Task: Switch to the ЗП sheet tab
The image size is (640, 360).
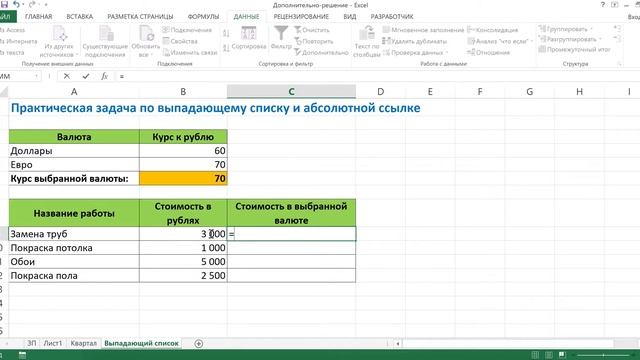Action: 31,343
